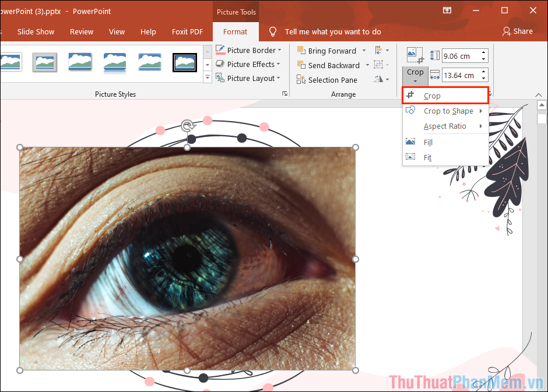
Task: Click the Bring Forward icon
Action: (x=302, y=51)
